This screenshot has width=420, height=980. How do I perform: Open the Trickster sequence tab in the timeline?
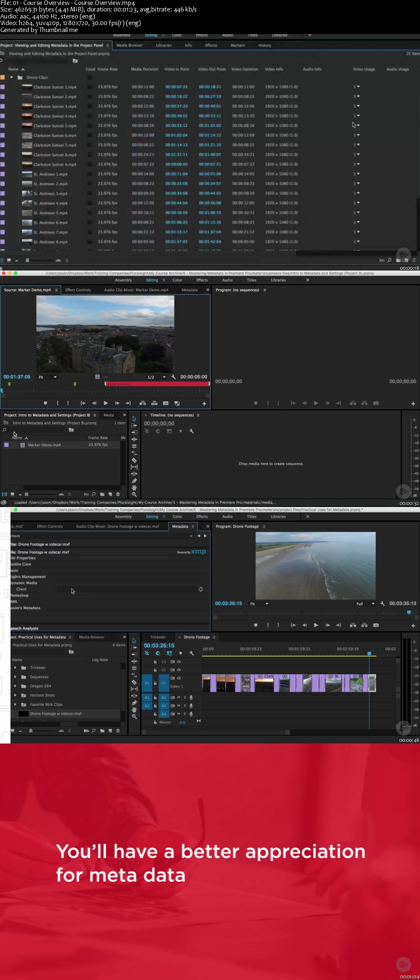[158, 637]
